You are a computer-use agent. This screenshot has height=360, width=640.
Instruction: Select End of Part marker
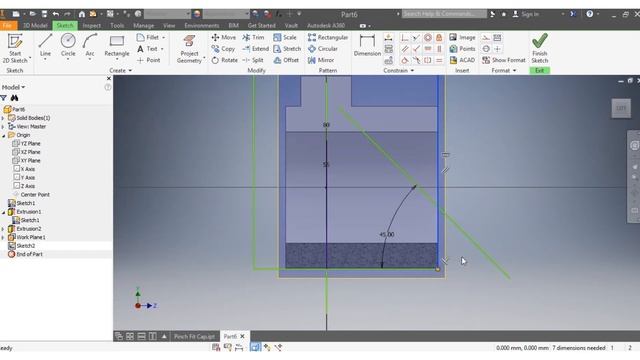pos(29,254)
